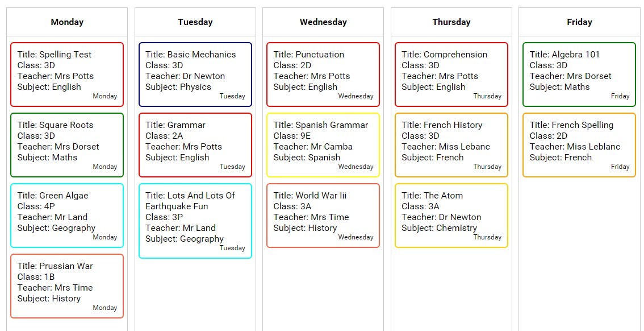
Task: Click the Wednesday column header
Action: (x=323, y=22)
